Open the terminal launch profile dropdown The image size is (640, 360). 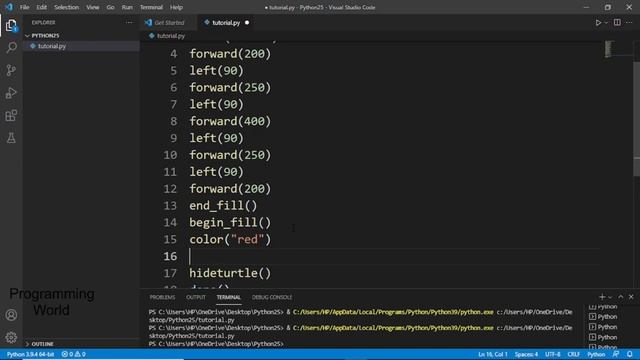point(610,297)
